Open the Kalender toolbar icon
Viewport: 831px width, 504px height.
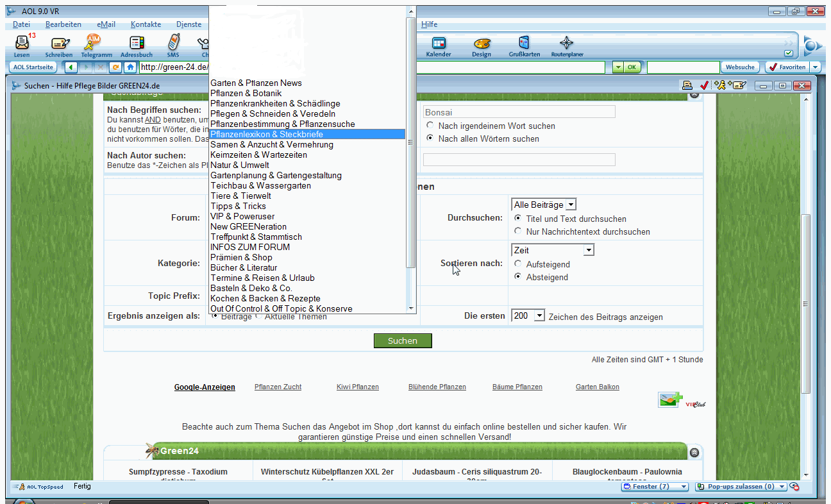pos(439,44)
